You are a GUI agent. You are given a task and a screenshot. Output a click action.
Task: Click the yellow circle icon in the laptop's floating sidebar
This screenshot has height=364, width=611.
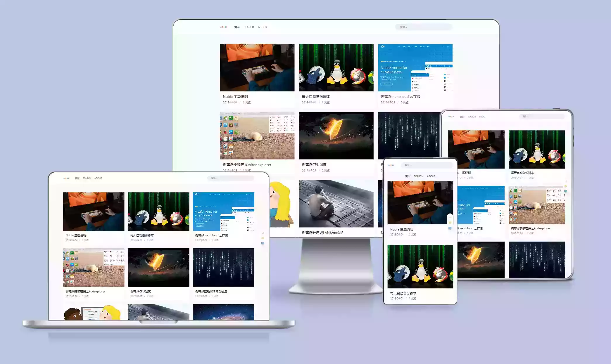pyautogui.click(x=263, y=238)
